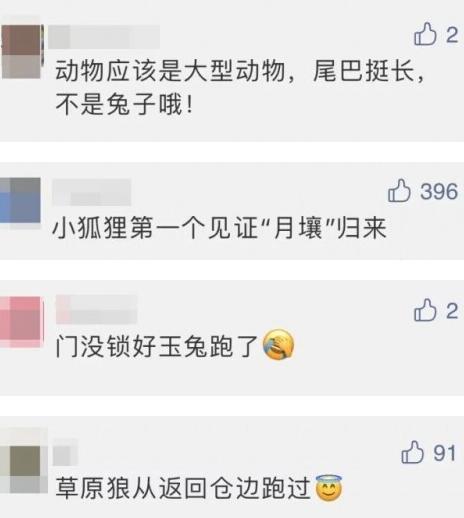Click the 396 like count
464x518 pixels.
point(439,191)
